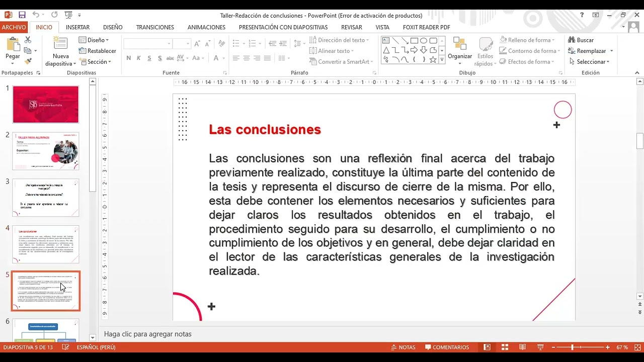Add a Nueva diapositiva
644x362 pixels.
click(60, 52)
